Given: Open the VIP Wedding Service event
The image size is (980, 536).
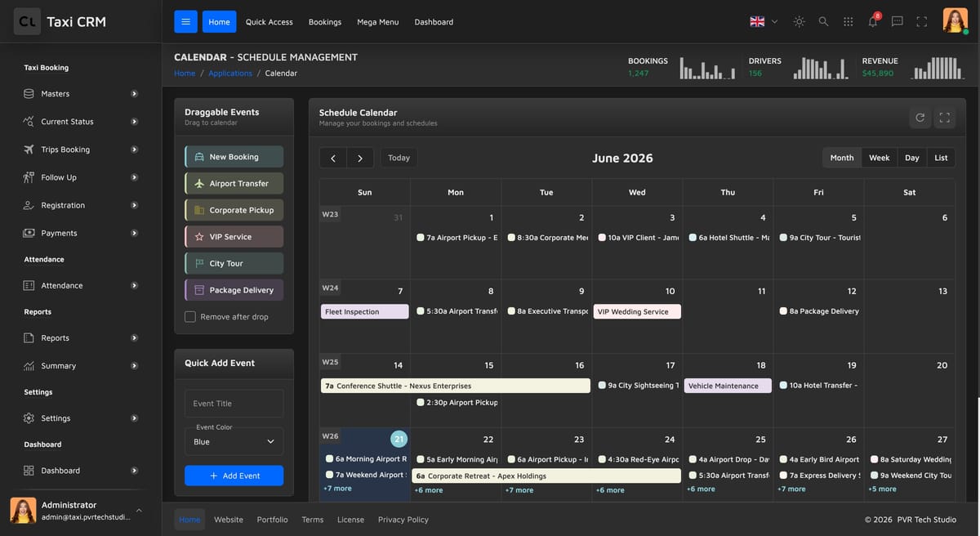Looking at the screenshot, I should pyautogui.click(x=637, y=311).
